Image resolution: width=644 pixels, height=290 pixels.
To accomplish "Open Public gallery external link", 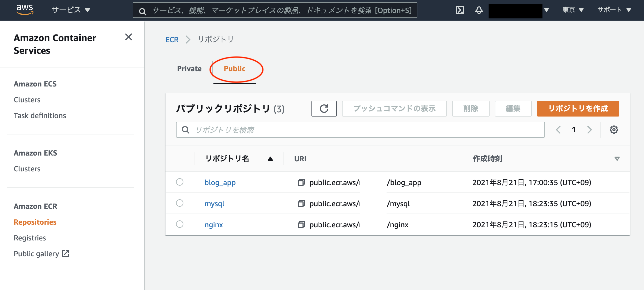I will (41, 254).
